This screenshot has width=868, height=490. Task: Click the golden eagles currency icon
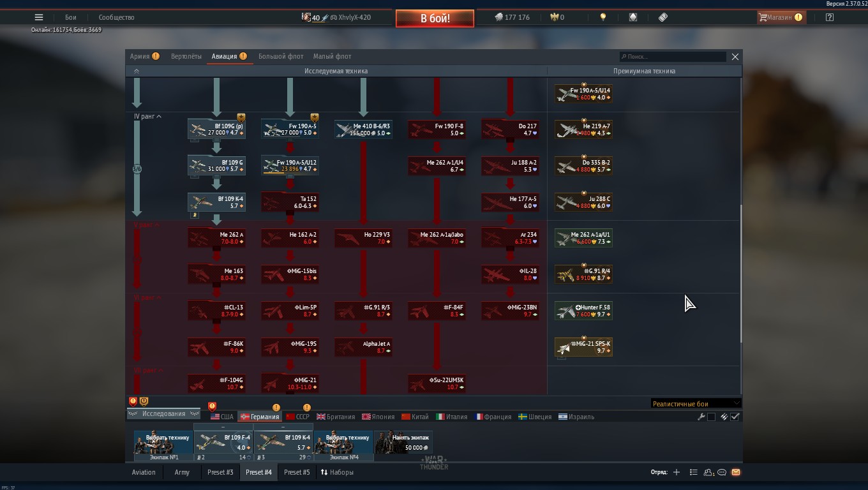click(x=555, y=17)
